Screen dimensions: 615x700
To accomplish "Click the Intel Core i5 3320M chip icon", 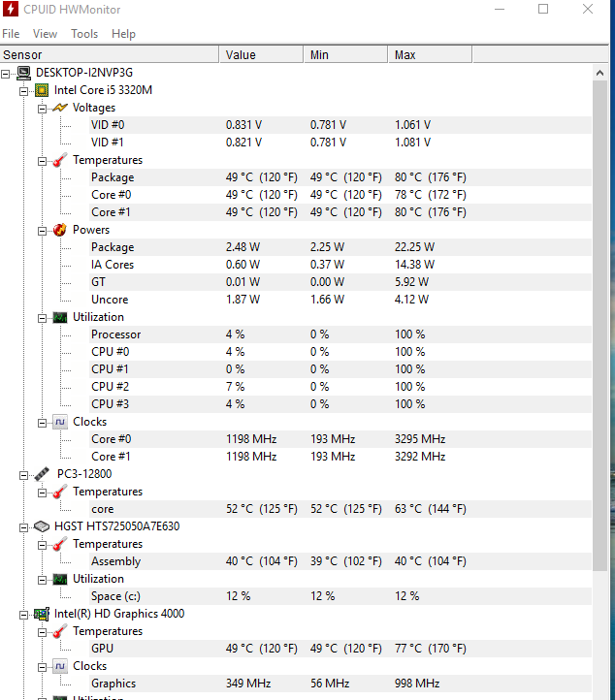I will [x=42, y=90].
